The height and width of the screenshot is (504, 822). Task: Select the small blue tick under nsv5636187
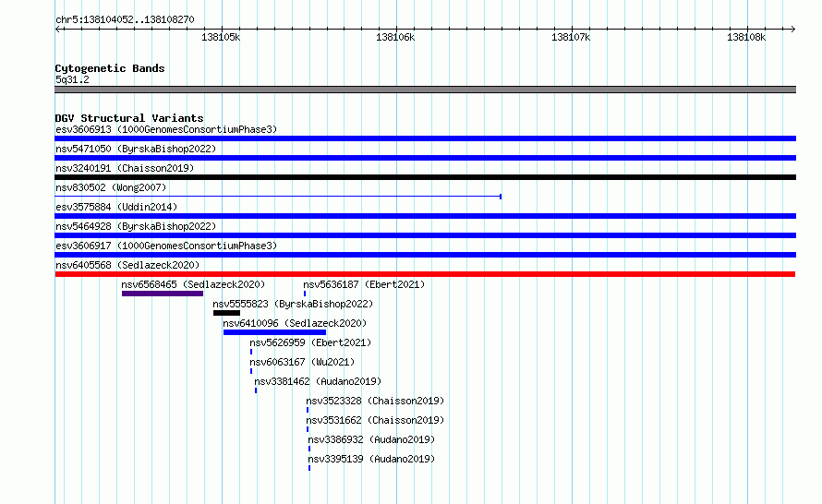(305, 294)
